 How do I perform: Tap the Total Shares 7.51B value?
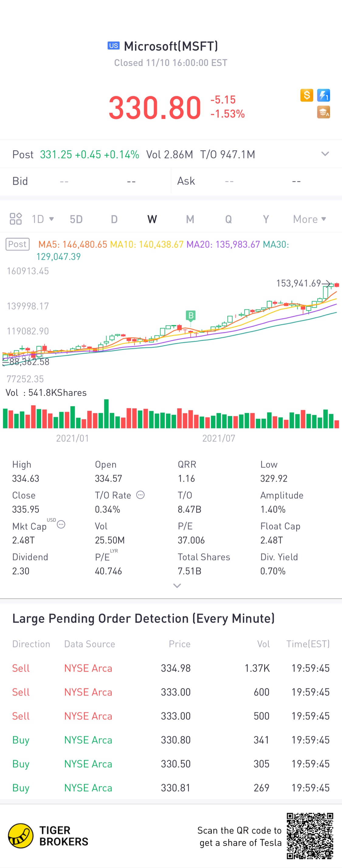[x=190, y=571]
